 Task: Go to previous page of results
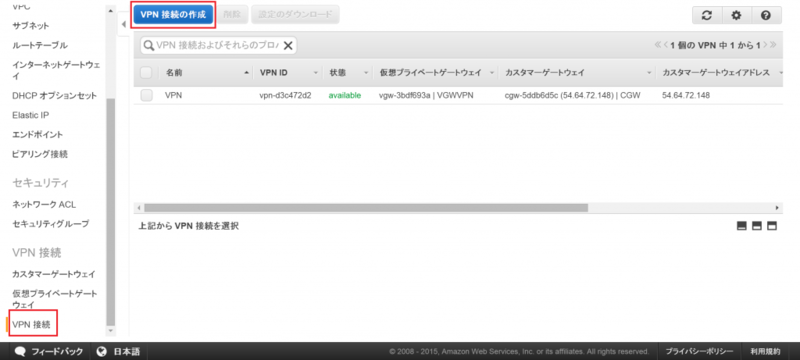(665, 45)
